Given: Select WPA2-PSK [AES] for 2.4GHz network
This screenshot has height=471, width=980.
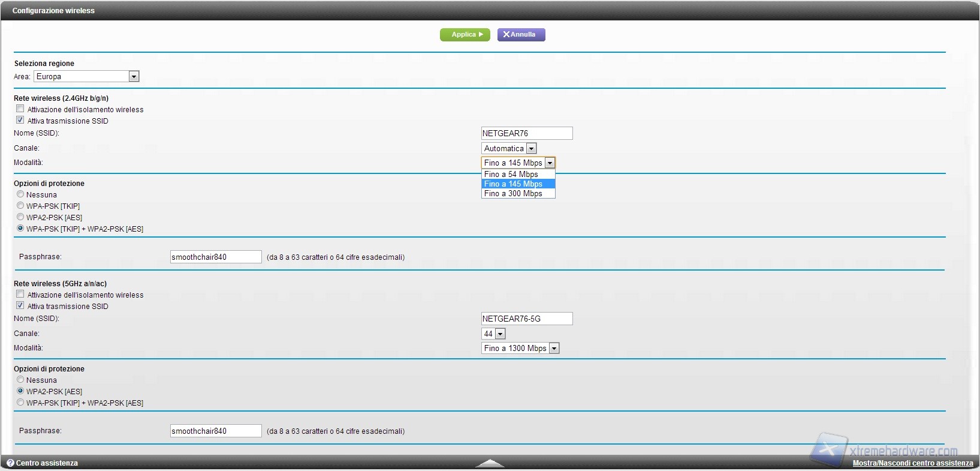Looking at the screenshot, I should [x=20, y=217].
